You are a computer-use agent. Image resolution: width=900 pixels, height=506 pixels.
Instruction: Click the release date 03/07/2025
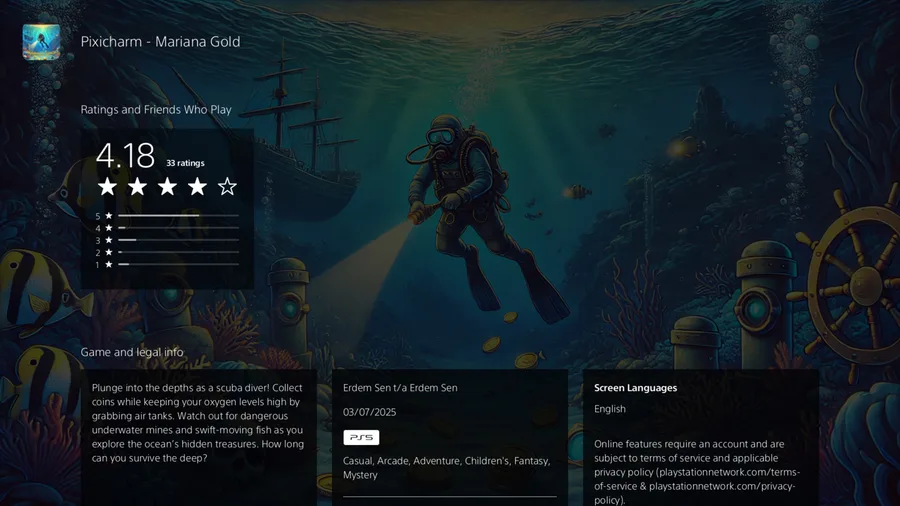tap(370, 412)
